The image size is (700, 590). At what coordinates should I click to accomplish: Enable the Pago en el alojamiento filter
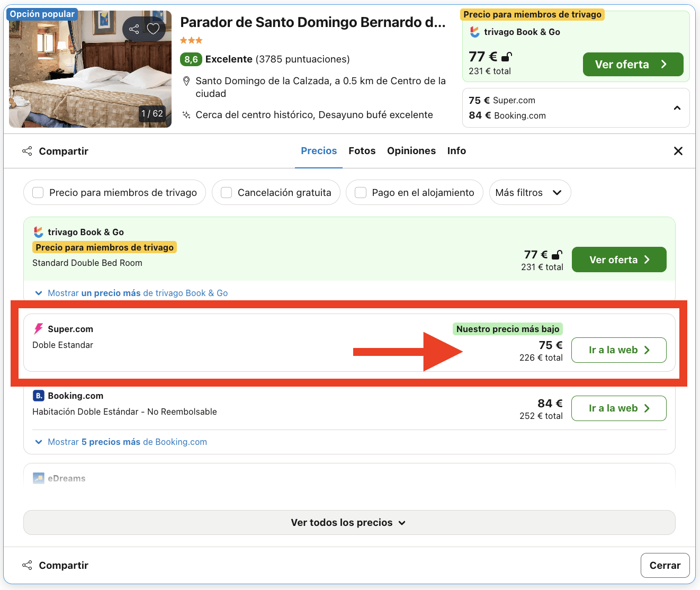(x=361, y=192)
